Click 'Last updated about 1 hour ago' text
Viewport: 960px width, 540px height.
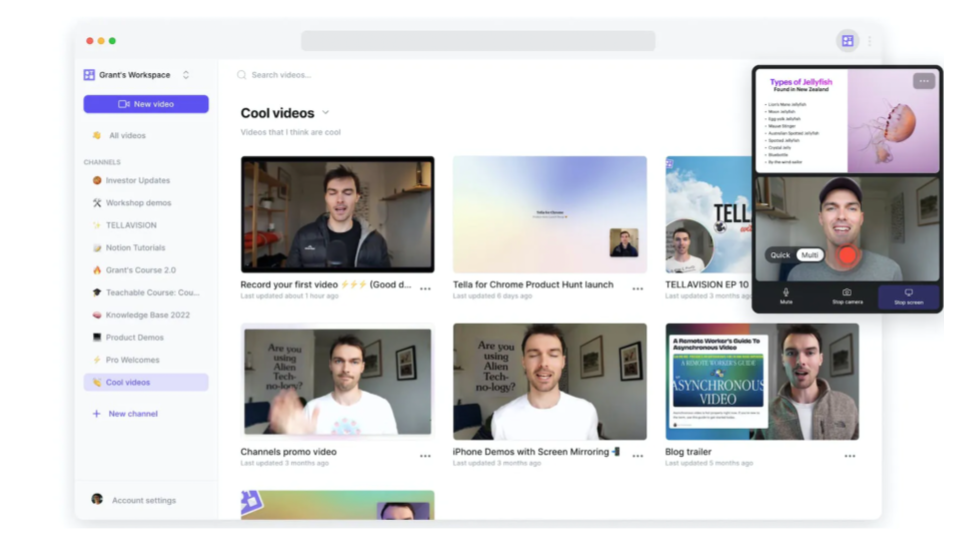(x=290, y=296)
